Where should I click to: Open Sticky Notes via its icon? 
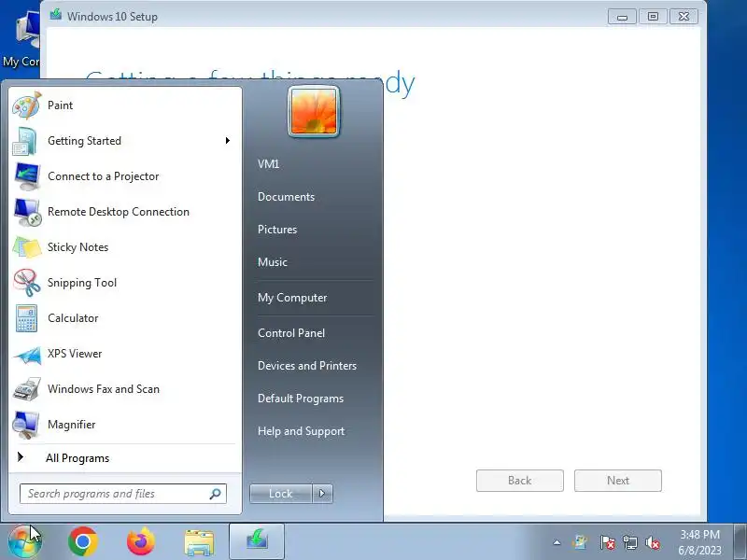pos(27,247)
